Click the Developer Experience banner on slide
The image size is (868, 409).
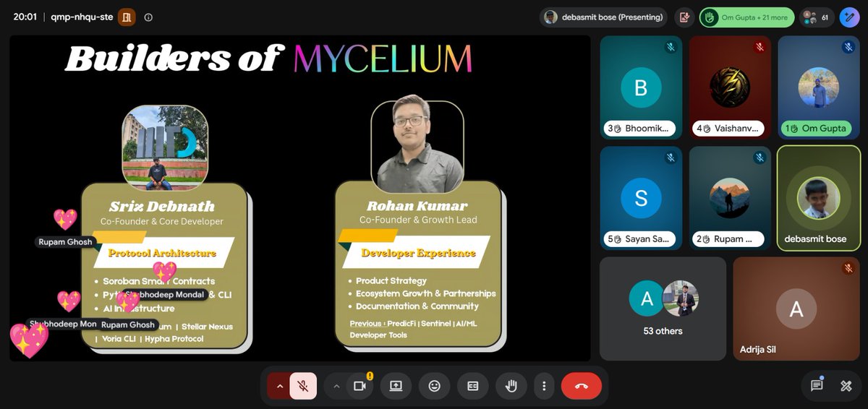[x=418, y=252]
